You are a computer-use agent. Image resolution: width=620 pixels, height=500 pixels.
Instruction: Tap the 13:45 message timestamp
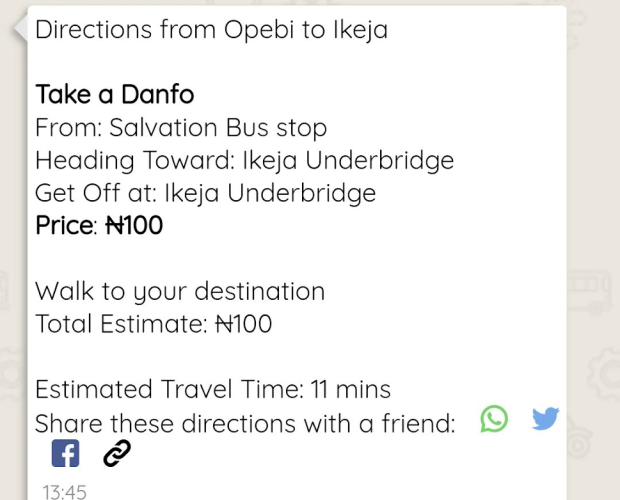[64, 491]
